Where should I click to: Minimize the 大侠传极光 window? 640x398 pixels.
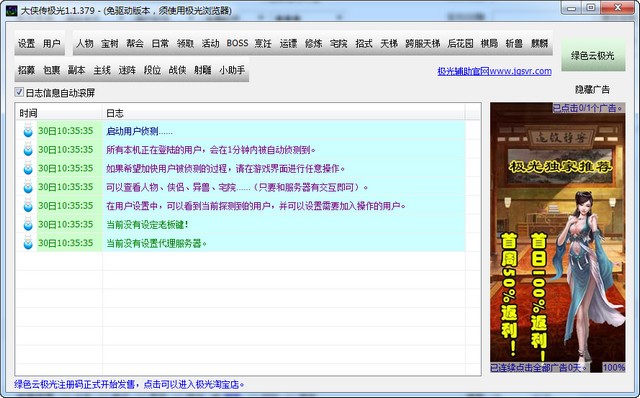(x=572, y=8)
